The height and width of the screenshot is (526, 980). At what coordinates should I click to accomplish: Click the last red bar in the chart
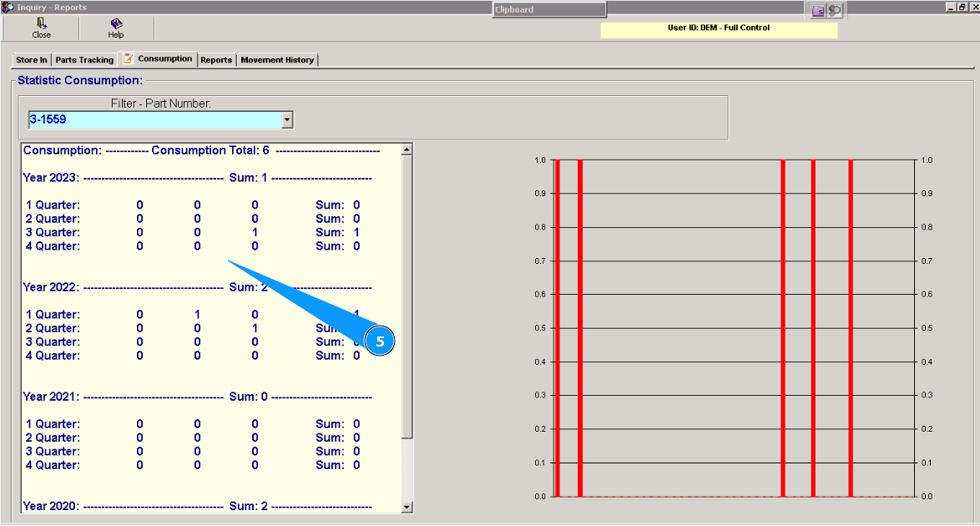point(851,328)
